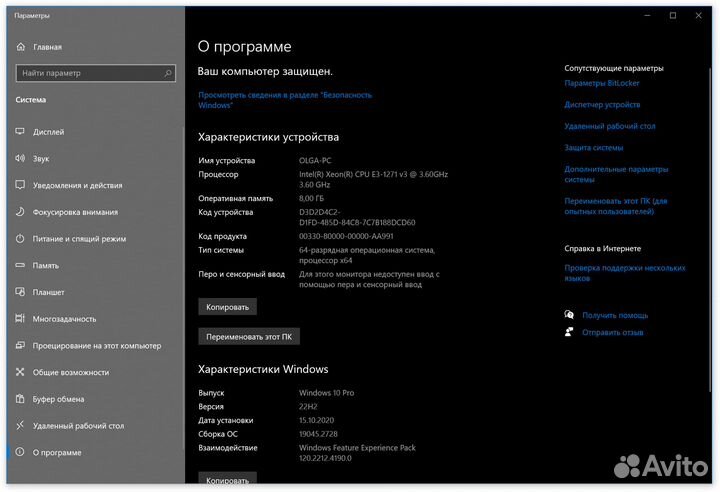Open Питание и спящий режим
This screenshot has width=720, height=492.
[79, 238]
